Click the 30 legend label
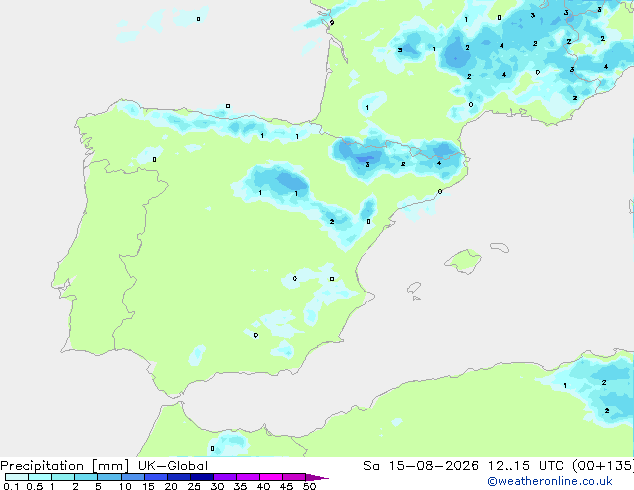Image resolution: width=634 pixels, height=490 pixels. (x=217, y=486)
